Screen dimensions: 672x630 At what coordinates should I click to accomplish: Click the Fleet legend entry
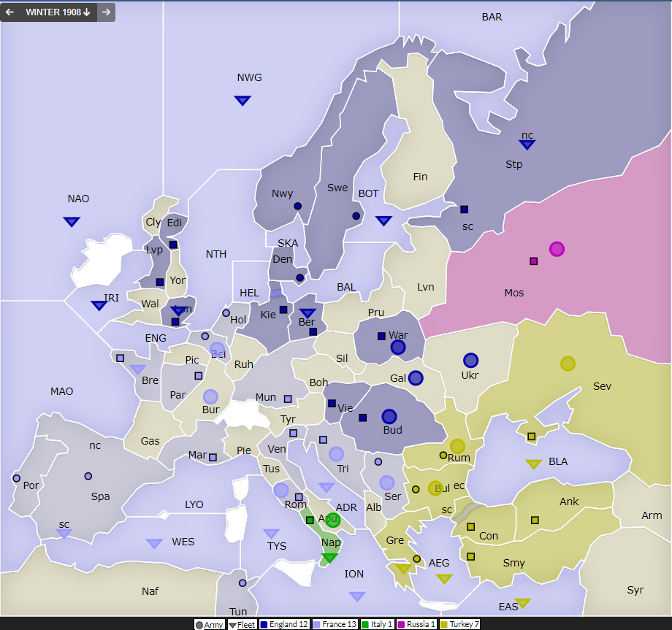point(242,624)
